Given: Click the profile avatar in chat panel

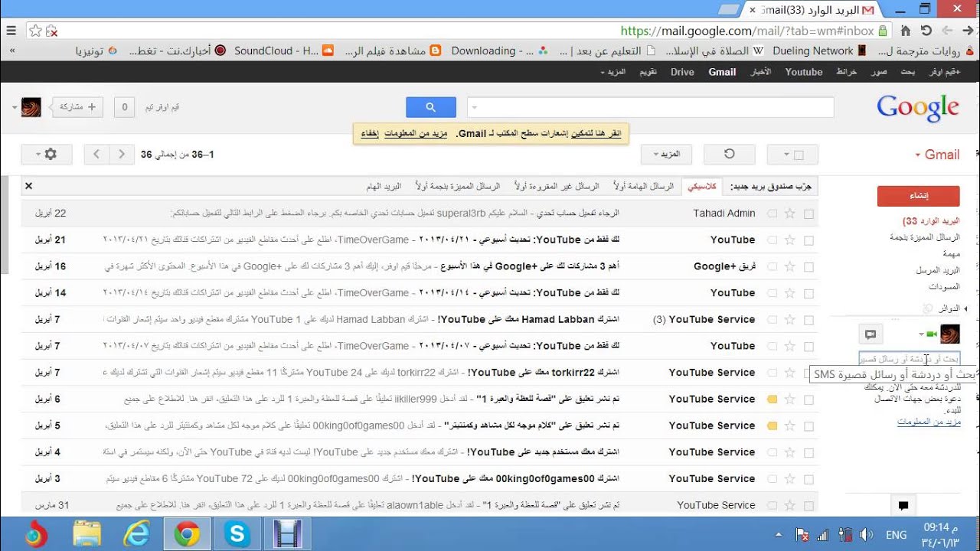Looking at the screenshot, I should 949,334.
